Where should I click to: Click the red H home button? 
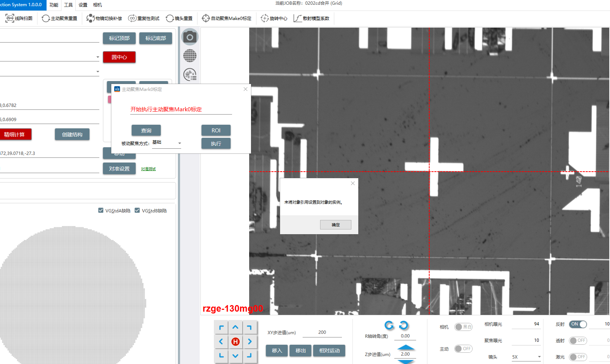235,341
